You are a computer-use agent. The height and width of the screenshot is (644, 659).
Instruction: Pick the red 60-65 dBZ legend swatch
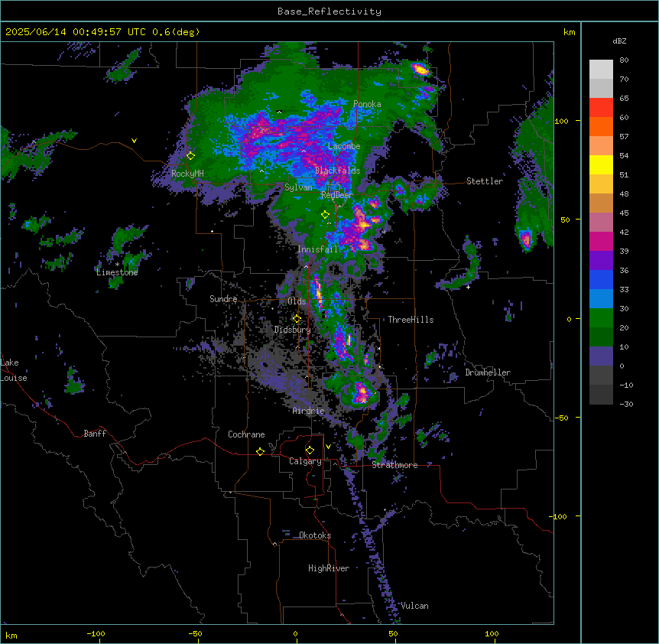pyautogui.click(x=601, y=108)
